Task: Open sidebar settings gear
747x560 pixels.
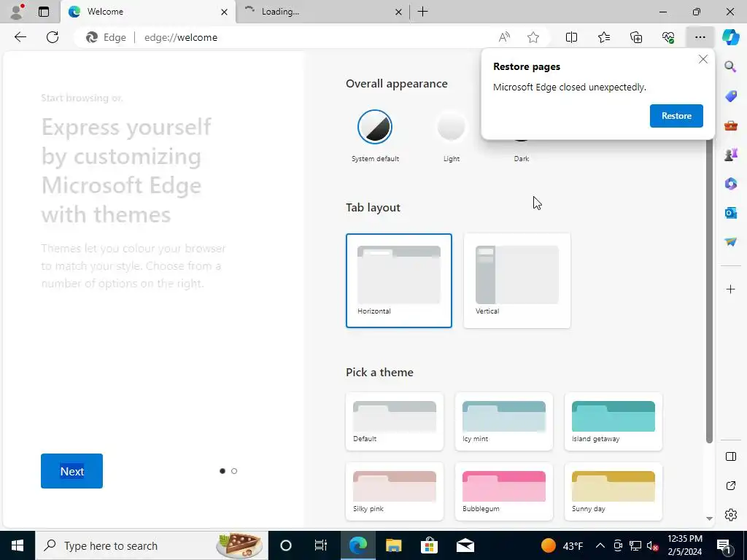Action: [x=730, y=515]
